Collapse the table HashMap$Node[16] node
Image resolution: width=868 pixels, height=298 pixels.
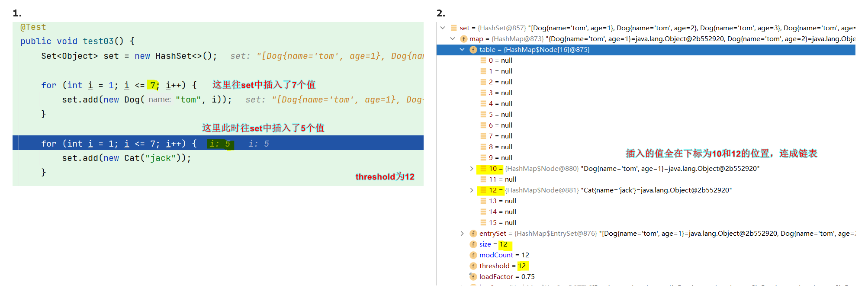[x=462, y=49]
